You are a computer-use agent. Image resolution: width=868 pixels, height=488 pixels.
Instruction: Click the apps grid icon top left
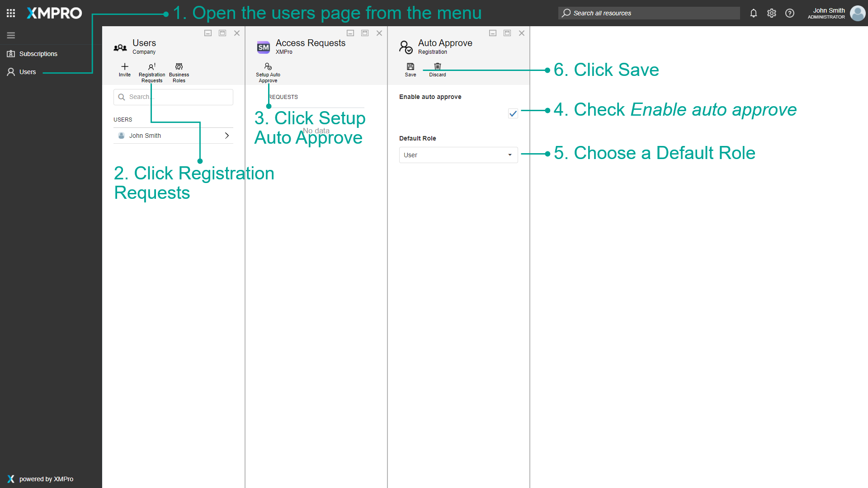click(x=10, y=13)
